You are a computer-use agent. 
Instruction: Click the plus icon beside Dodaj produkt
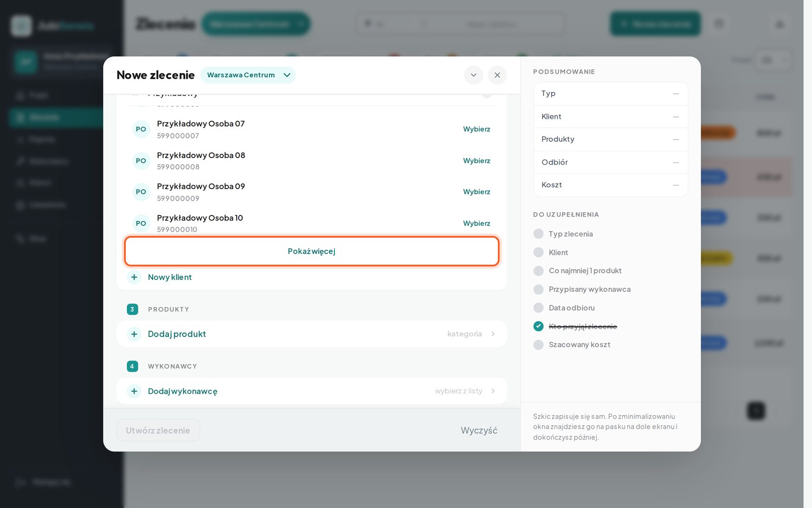(134, 334)
